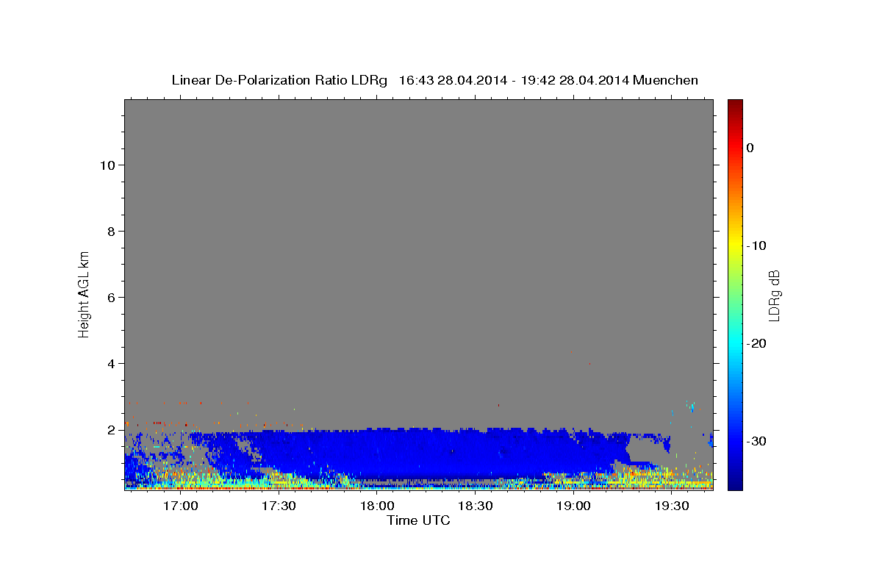882x588 pixels.
Task: Click the height label 2 on y-axis
Action: click(x=111, y=430)
